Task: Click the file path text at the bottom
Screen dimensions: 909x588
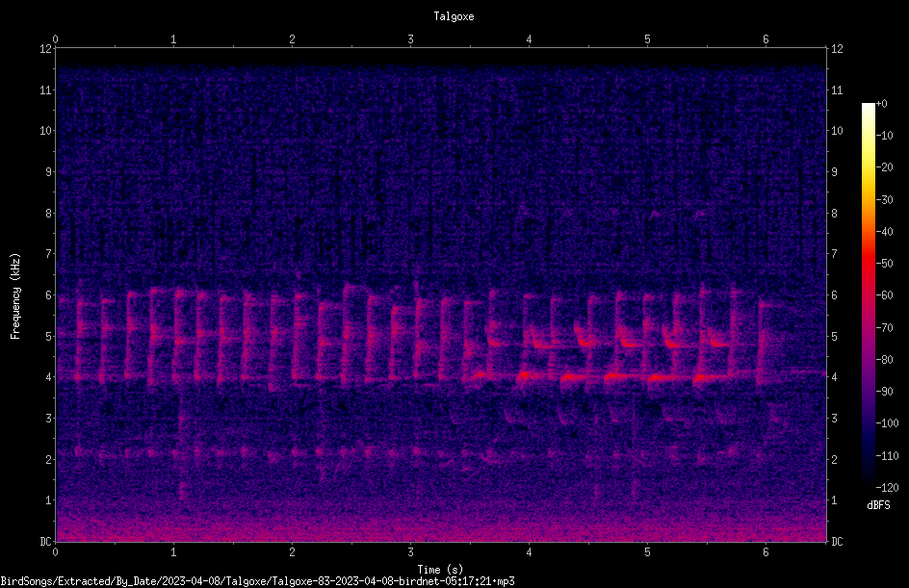Action: coord(257,581)
